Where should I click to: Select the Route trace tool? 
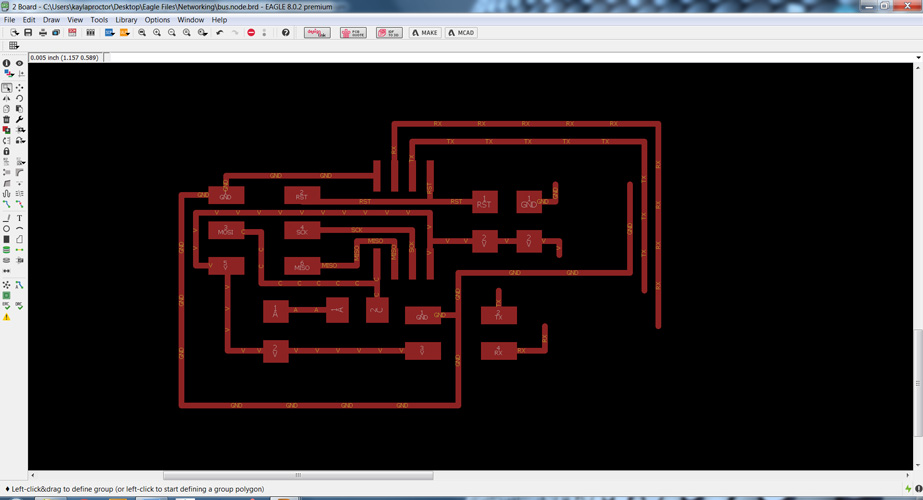pos(6,204)
